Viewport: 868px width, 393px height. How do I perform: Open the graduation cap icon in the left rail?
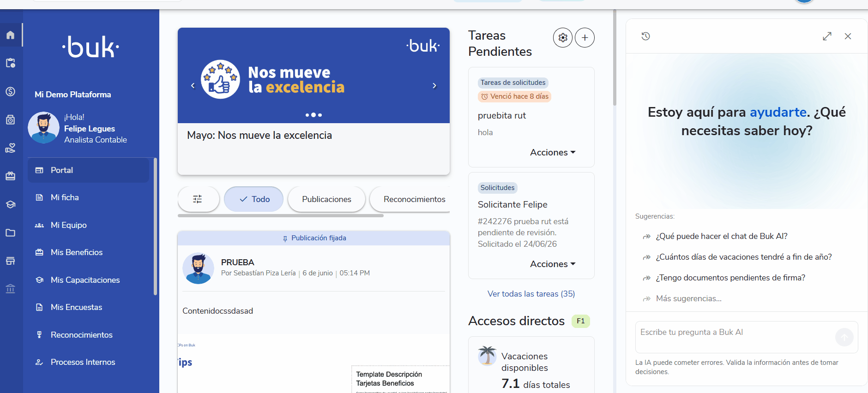coord(10,204)
